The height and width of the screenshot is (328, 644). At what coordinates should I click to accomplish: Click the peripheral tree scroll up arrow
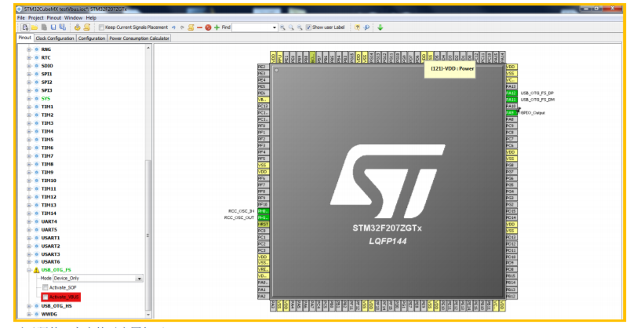coord(148,48)
